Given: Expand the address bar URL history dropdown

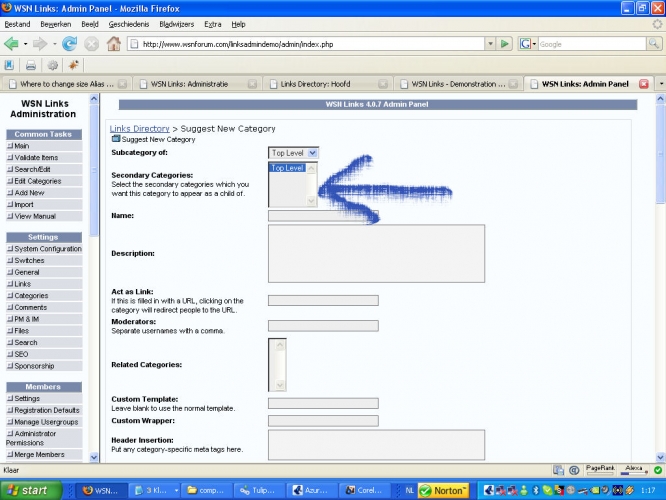Looking at the screenshot, I should click(x=490, y=44).
